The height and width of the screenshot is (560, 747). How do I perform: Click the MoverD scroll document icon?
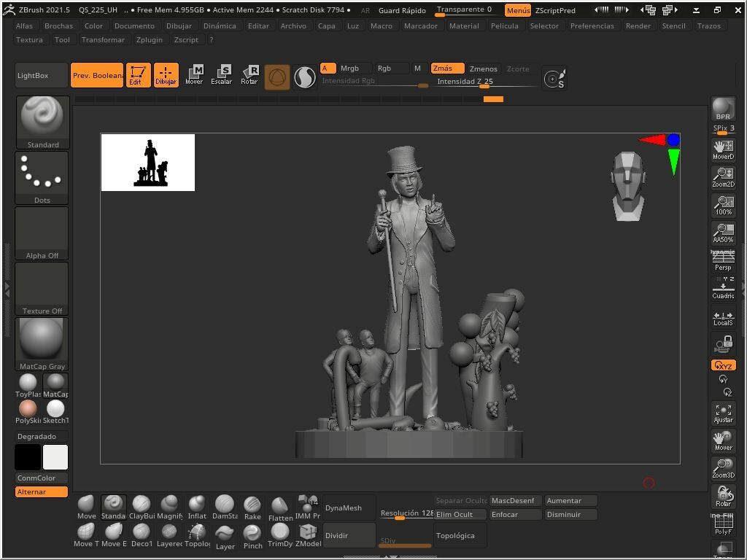(x=723, y=150)
